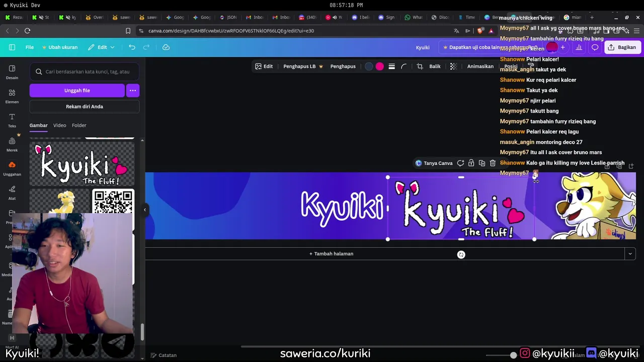
Task: Open the Alat tools panel
Action: 12,193
